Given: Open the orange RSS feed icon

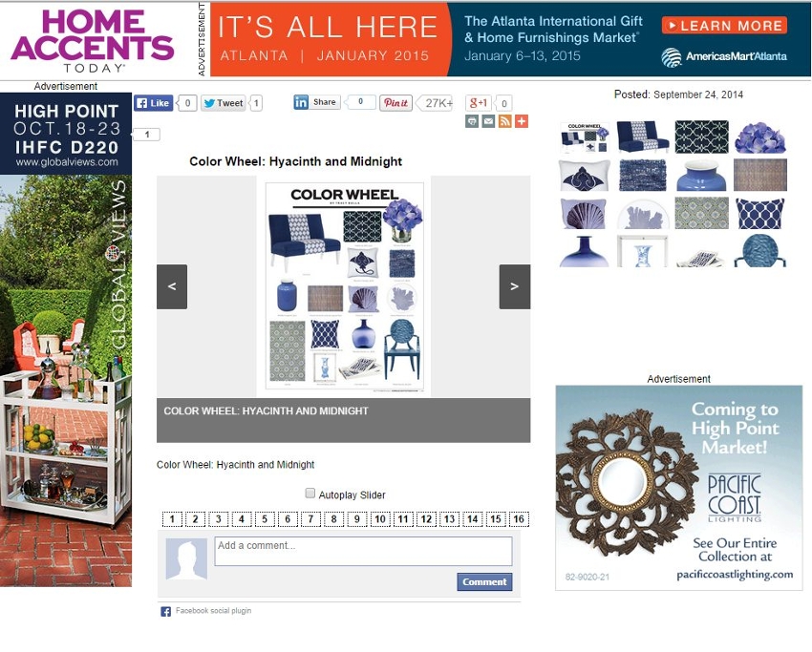Looking at the screenshot, I should 505,121.
